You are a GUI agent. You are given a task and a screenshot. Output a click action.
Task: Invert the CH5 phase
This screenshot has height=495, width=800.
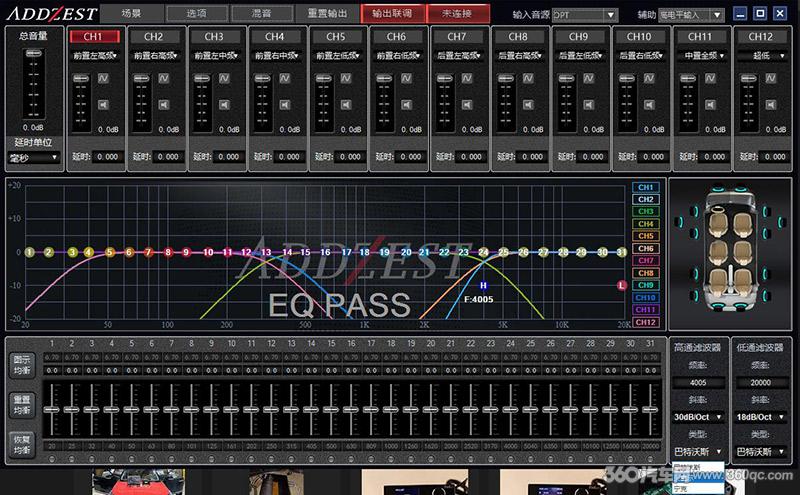[x=346, y=78]
